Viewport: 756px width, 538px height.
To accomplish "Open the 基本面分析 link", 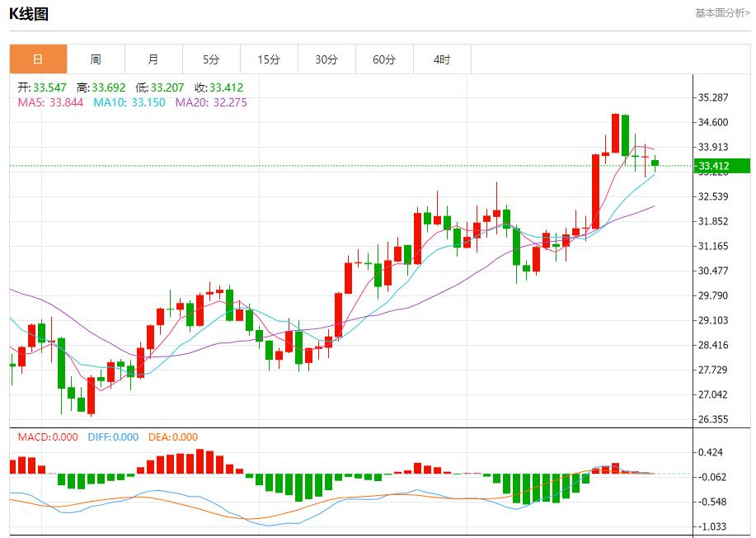I will (x=722, y=13).
